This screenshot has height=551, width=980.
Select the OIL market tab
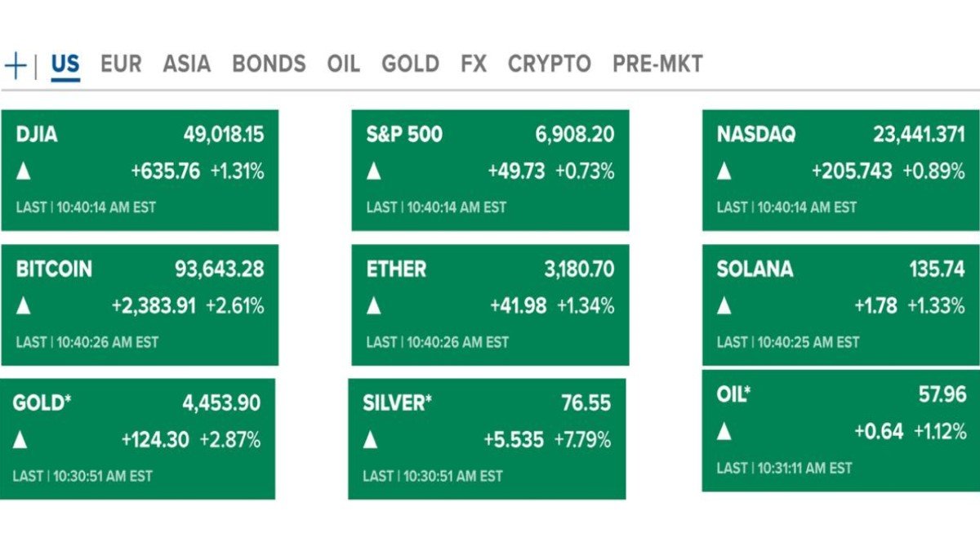(344, 64)
